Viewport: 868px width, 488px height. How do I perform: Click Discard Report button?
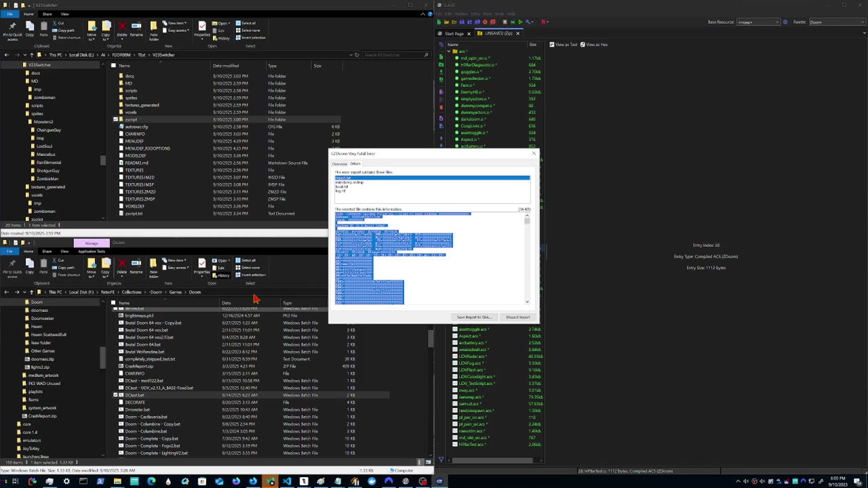click(x=518, y=317)
